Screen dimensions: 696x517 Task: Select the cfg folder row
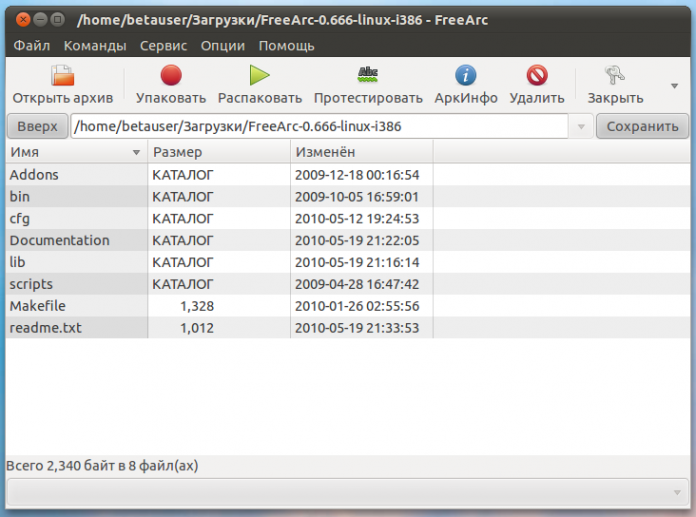pos(348,218)
